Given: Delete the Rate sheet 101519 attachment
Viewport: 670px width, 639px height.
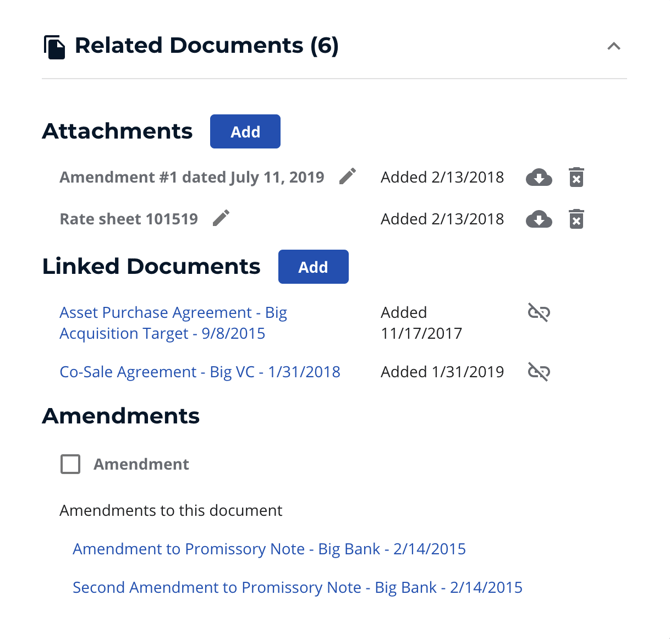Looking at the screenshot, I should 576,219.
